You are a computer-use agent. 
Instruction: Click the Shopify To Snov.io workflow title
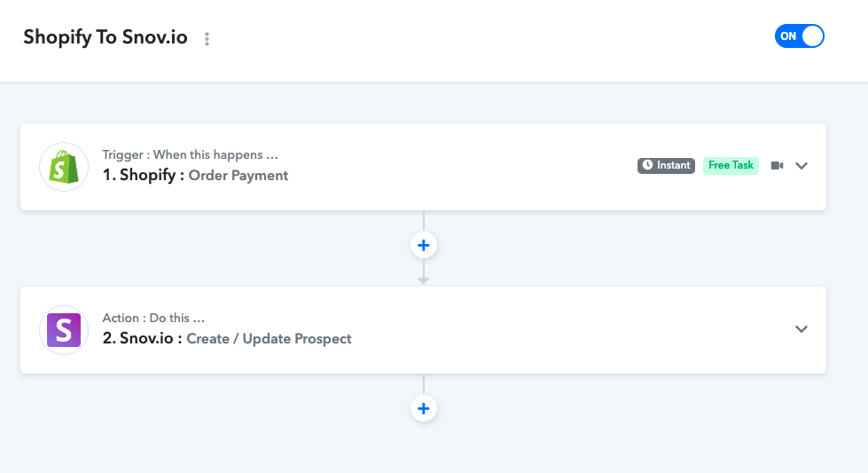point(106,37)
